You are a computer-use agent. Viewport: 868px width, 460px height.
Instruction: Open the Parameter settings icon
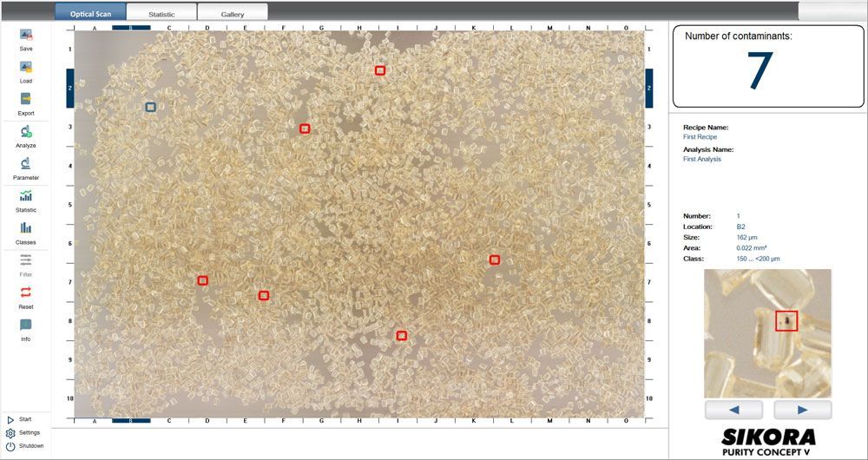(x=26, y=164)
